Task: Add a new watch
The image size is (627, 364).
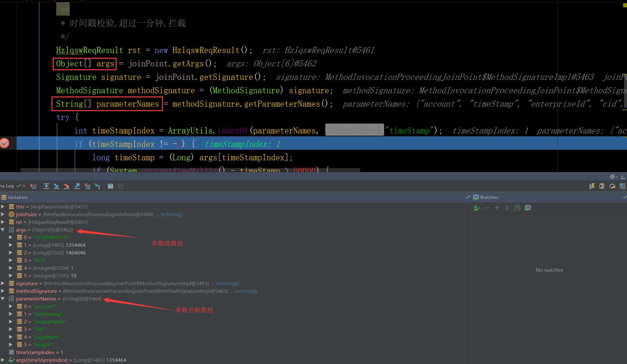Action: [x=476, y=208]
